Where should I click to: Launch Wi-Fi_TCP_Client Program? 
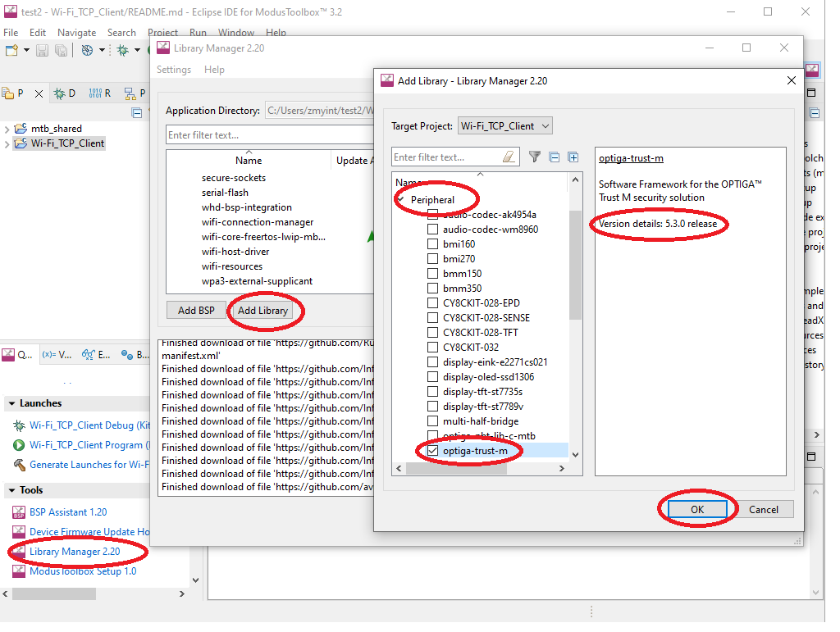90,445
